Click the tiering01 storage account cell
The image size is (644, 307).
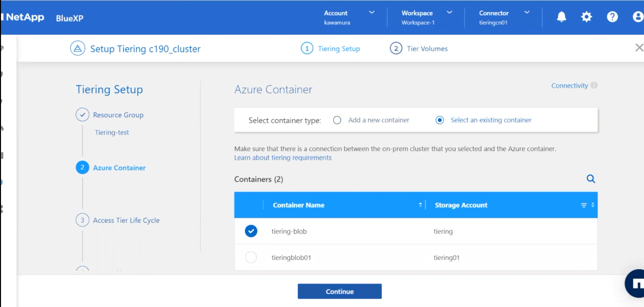446,258
